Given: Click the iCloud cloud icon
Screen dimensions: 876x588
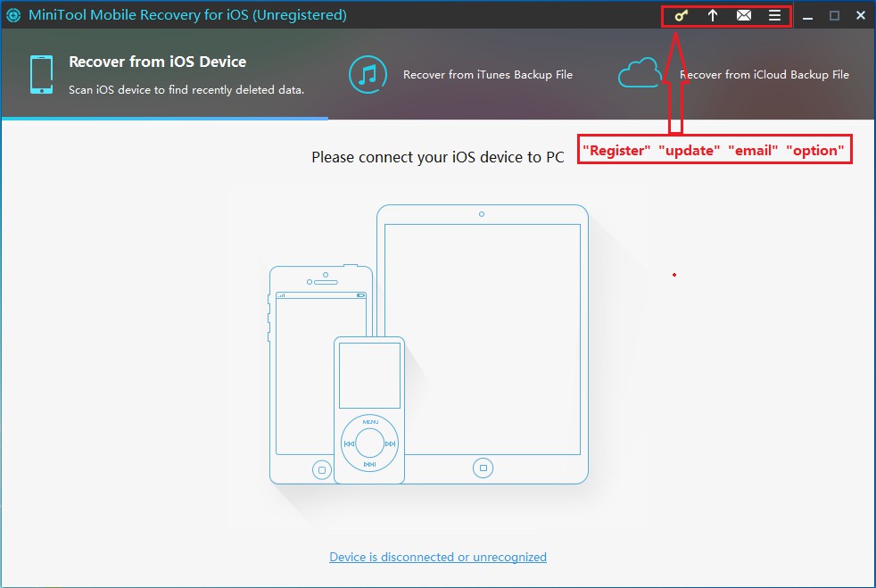Looking at the screenshot, I should coord(640,72).
